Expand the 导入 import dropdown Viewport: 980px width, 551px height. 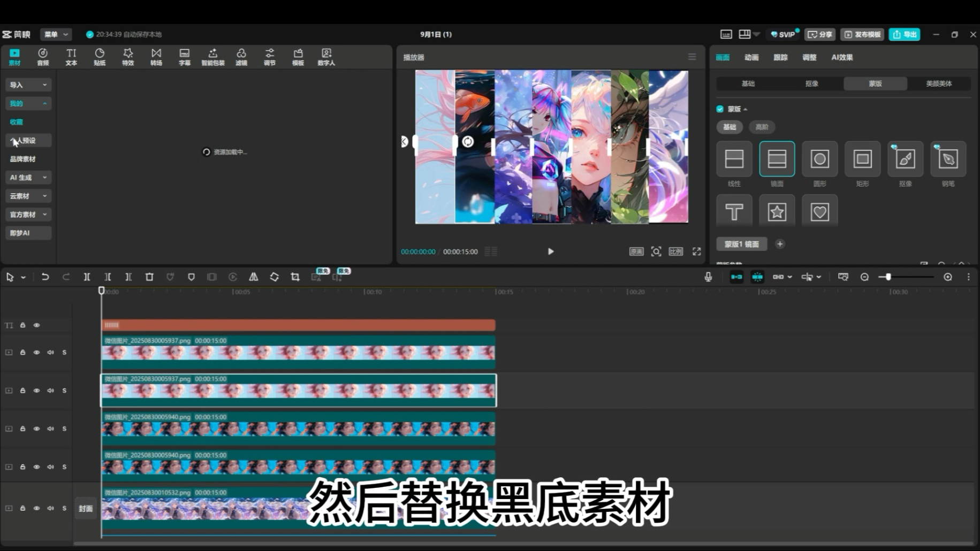[x=28, y=85]
